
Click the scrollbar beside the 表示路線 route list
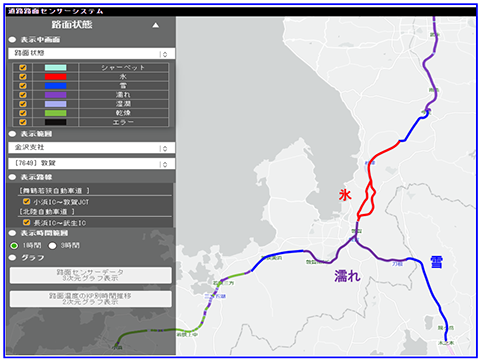[174, 205]
